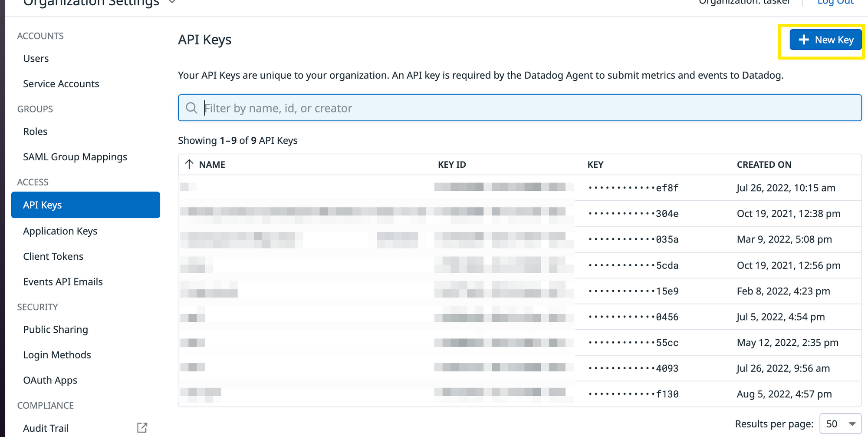
Task: Open OAuth Apps page
Action: 50,381
